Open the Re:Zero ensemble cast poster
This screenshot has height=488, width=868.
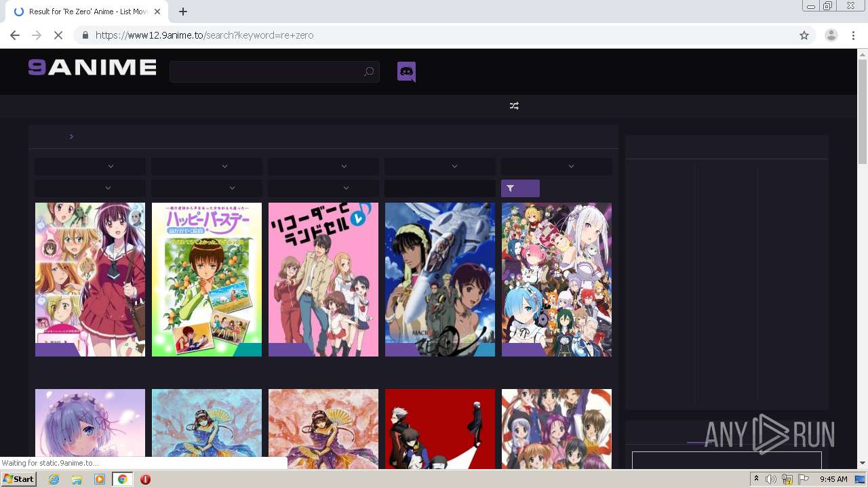coord(557,279)
